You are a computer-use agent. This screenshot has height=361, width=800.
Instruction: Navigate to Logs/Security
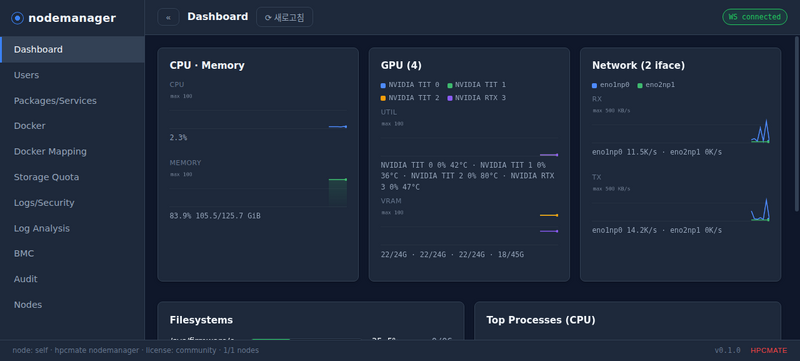pyautogui.click(x=72, y=202)
